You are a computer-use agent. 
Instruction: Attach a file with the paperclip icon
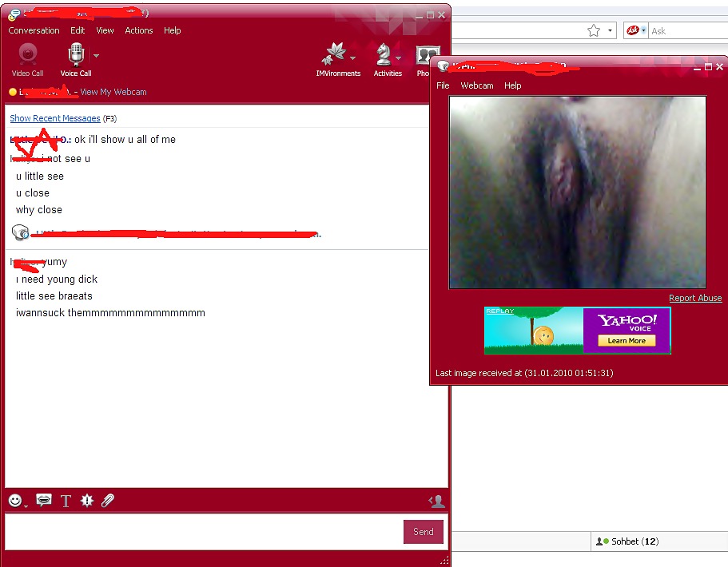click(x=108, y=500)
